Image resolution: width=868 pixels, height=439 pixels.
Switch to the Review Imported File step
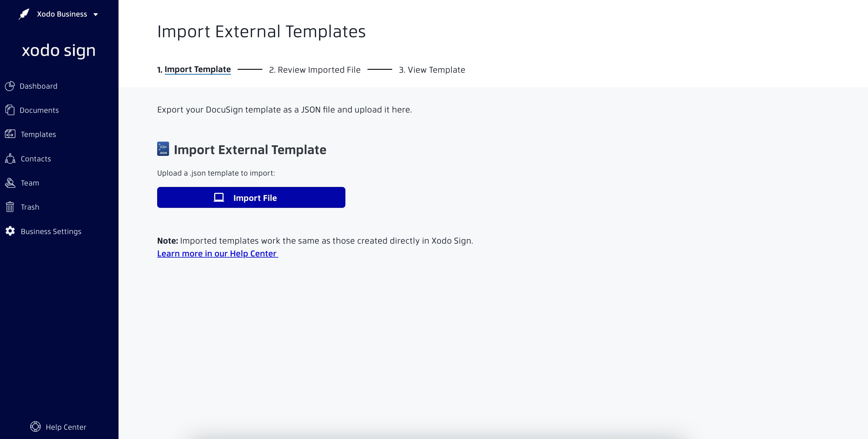pyautogui.click(x=315, y=70)
